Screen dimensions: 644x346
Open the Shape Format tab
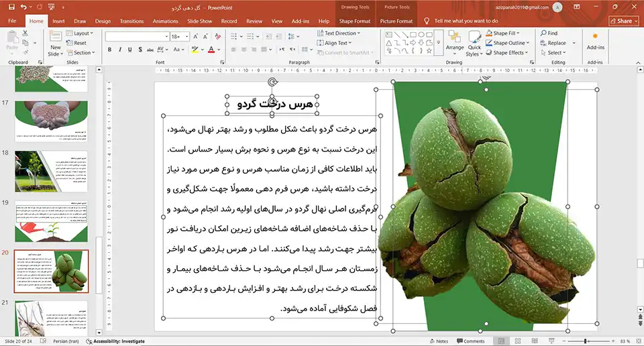[354, 21]
